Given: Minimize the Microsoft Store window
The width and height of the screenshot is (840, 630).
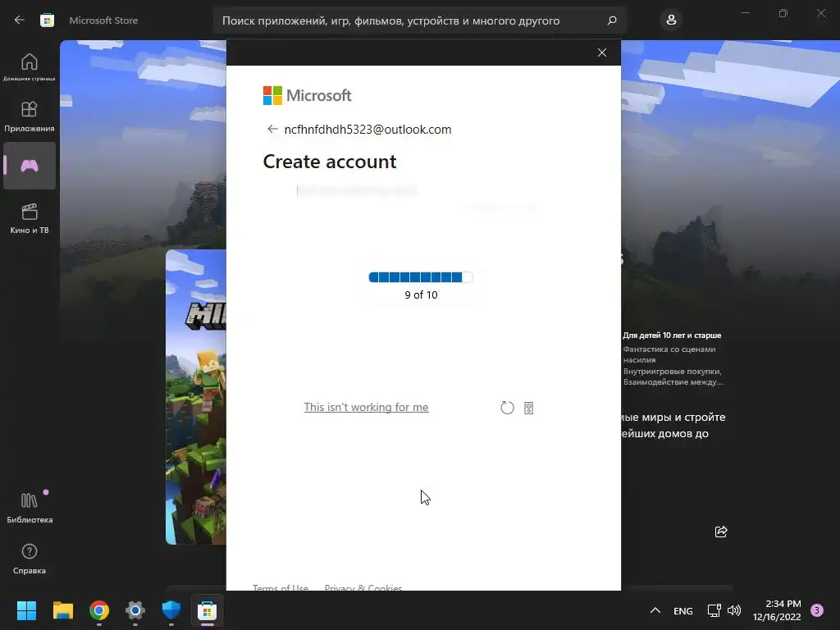Looking at the screenshot, I should 746,13.
